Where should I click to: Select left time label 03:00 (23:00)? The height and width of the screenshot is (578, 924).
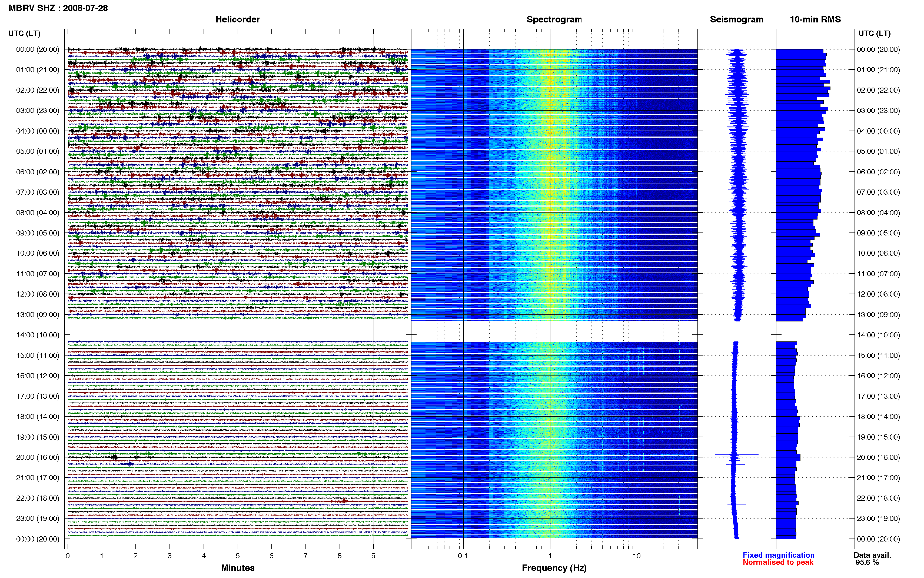[38, 111]
